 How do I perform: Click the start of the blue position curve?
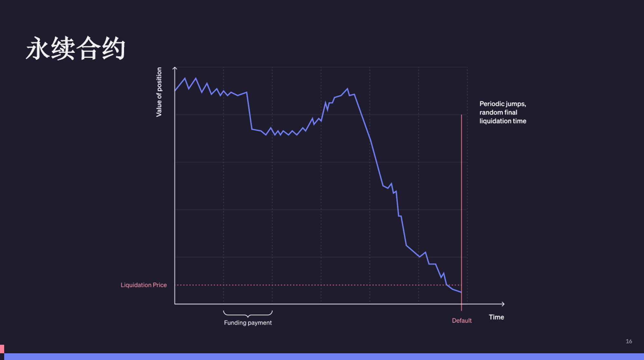pos(175,90)
